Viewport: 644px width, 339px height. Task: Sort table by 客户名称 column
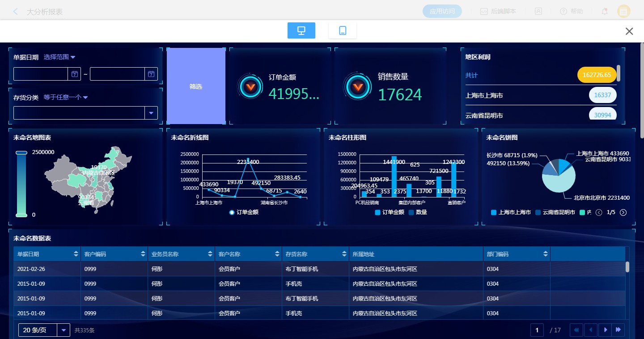277,254
